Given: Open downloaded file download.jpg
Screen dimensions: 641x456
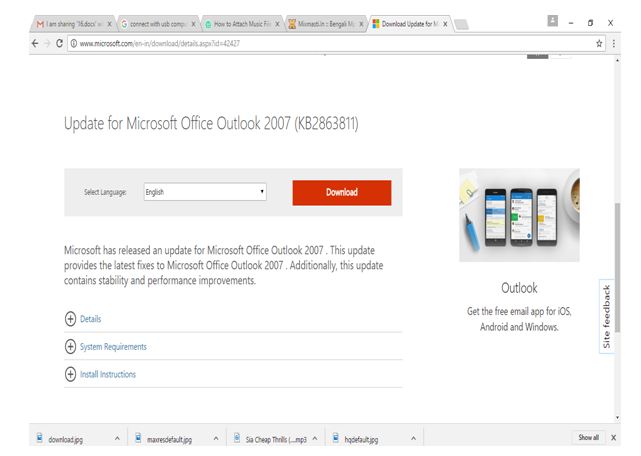Looking at the screenshot, I should (65, 439).
